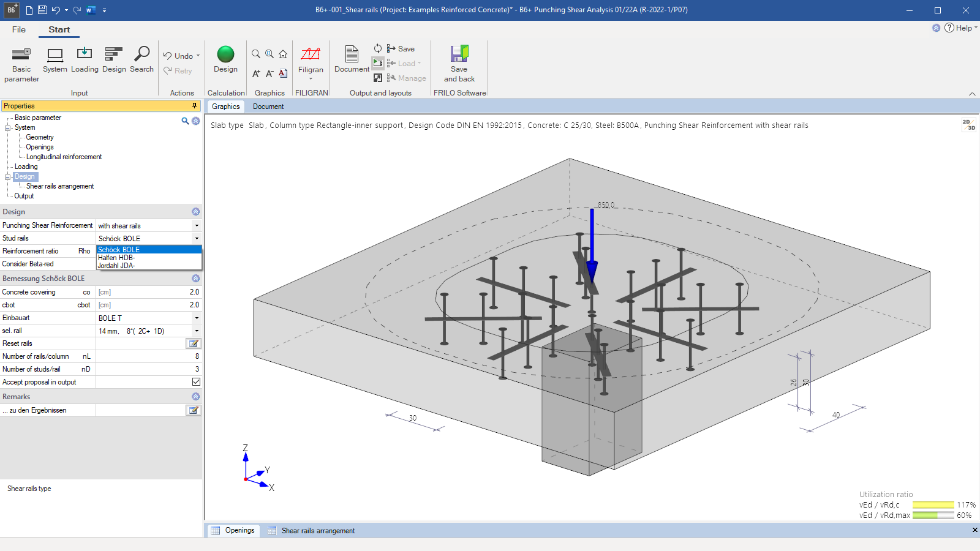The height and width of the screenshot is (551, 980).
Task: Click Save and back icon
Action: click(459, 64)
